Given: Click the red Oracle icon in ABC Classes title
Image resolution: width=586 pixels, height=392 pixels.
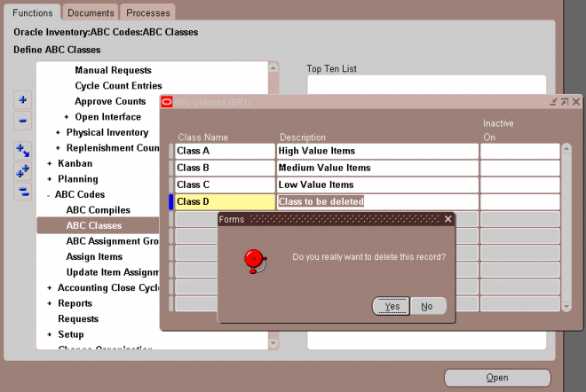Looking at the screenshot, I should 167,102.
